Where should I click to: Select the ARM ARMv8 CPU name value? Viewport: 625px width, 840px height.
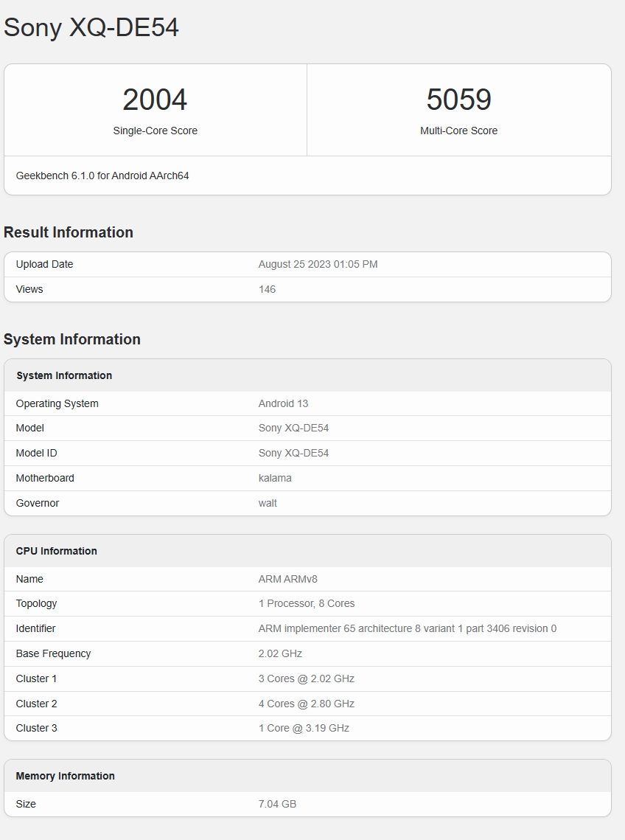[x=287, y=579]
